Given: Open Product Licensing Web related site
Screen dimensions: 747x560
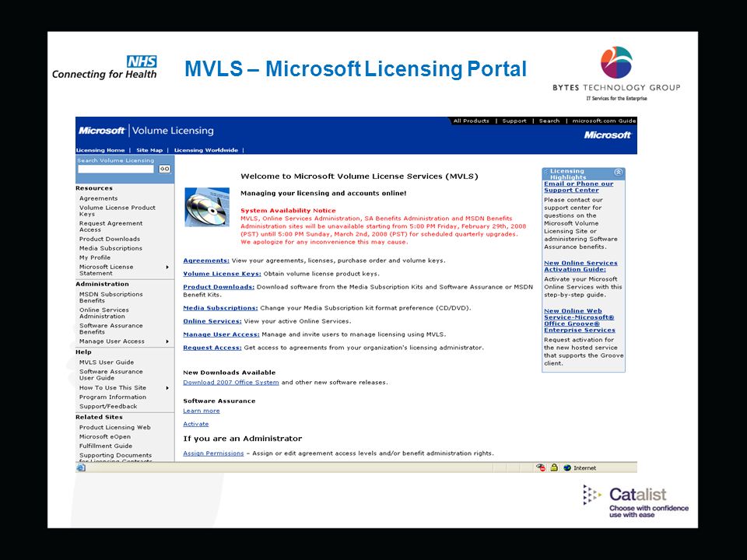Looking at the screenshot, I should (115, 428).
